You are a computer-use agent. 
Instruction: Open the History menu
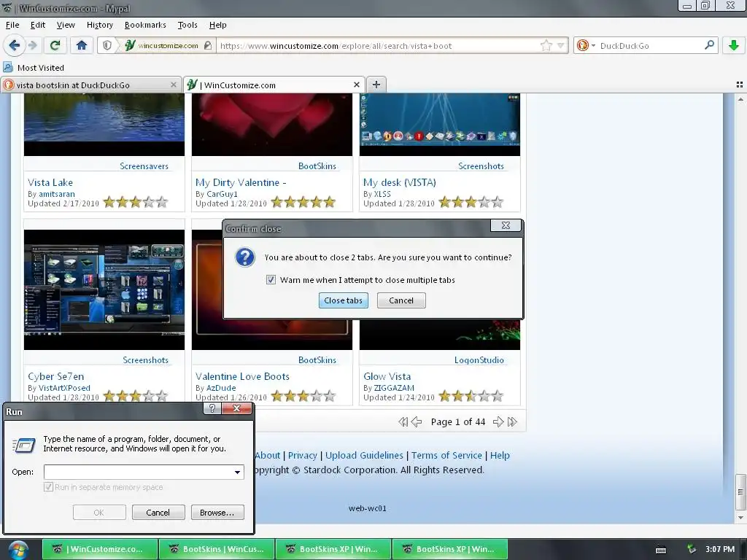[x=99, y=25]
